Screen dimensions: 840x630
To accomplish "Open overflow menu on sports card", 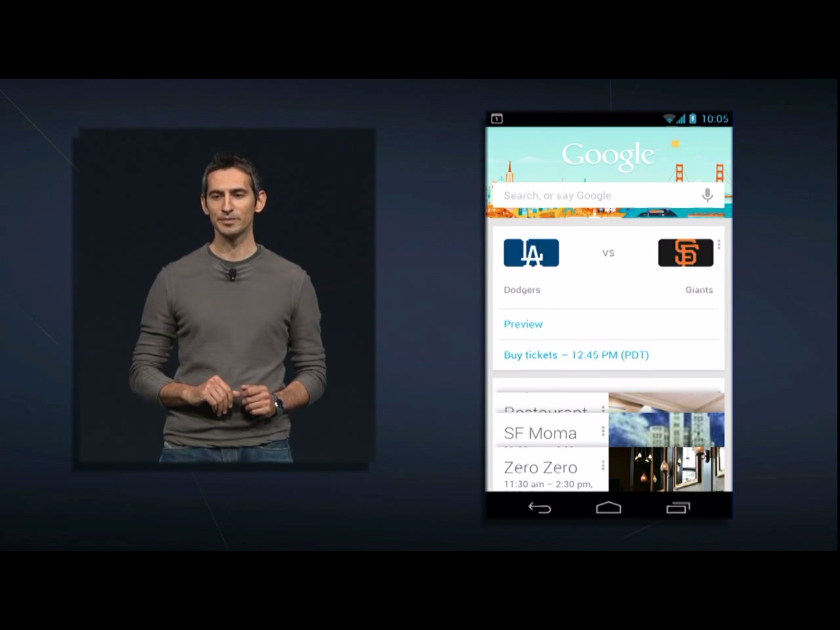I will (719, 245).
